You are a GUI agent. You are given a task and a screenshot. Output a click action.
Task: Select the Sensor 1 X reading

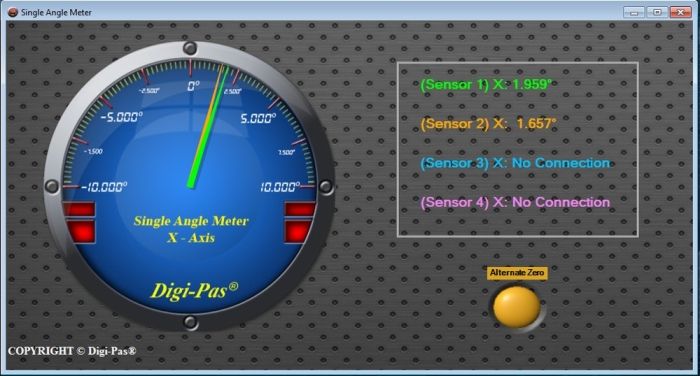pos(486,84)
